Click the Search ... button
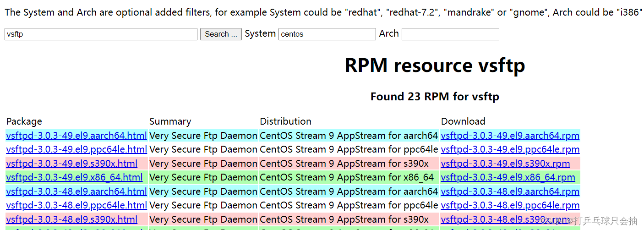This screenshot has width=644, height=230. tap(221, 34)
